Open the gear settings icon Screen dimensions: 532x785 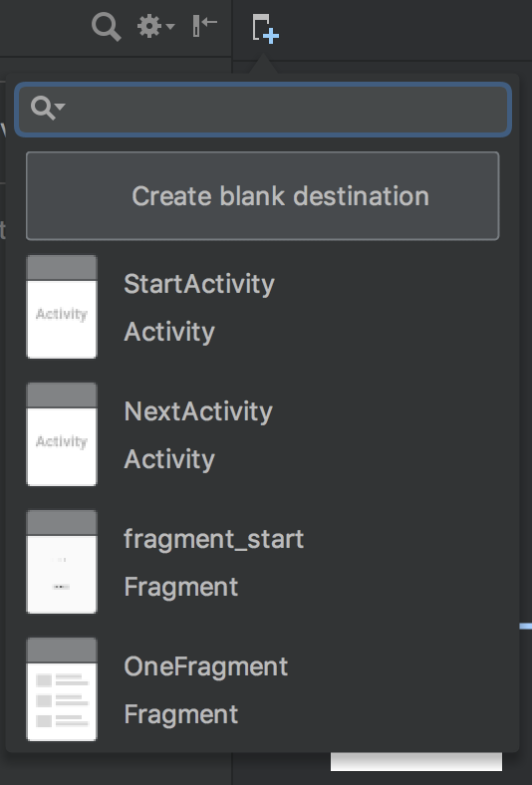point(149,26)
